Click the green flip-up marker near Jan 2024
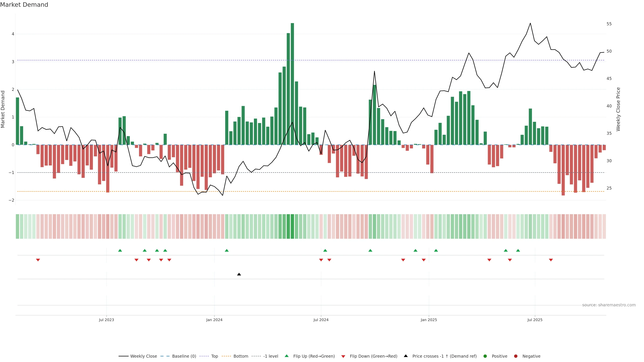 pos(227,250)
